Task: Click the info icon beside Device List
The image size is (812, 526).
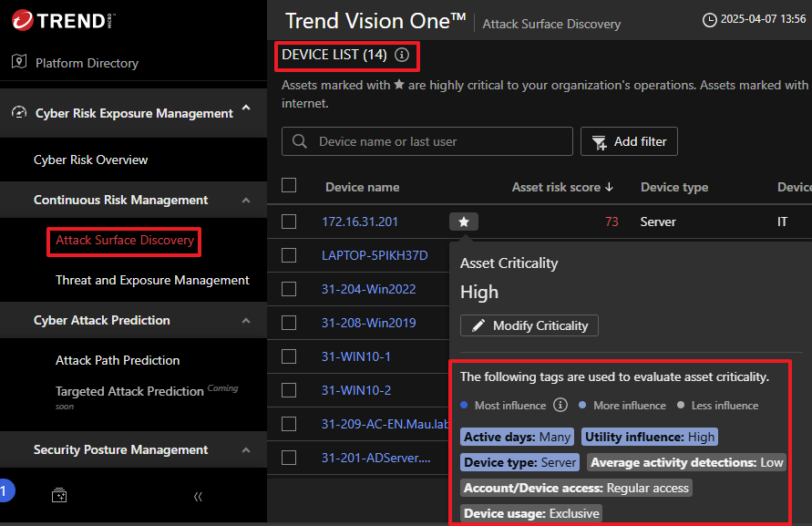Action: click(402, 56)
